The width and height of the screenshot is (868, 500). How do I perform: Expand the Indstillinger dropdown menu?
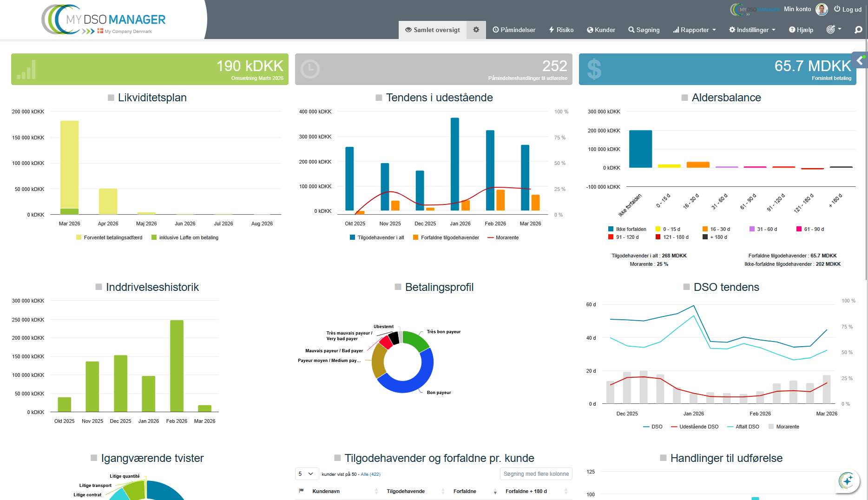tap(752, 30)
